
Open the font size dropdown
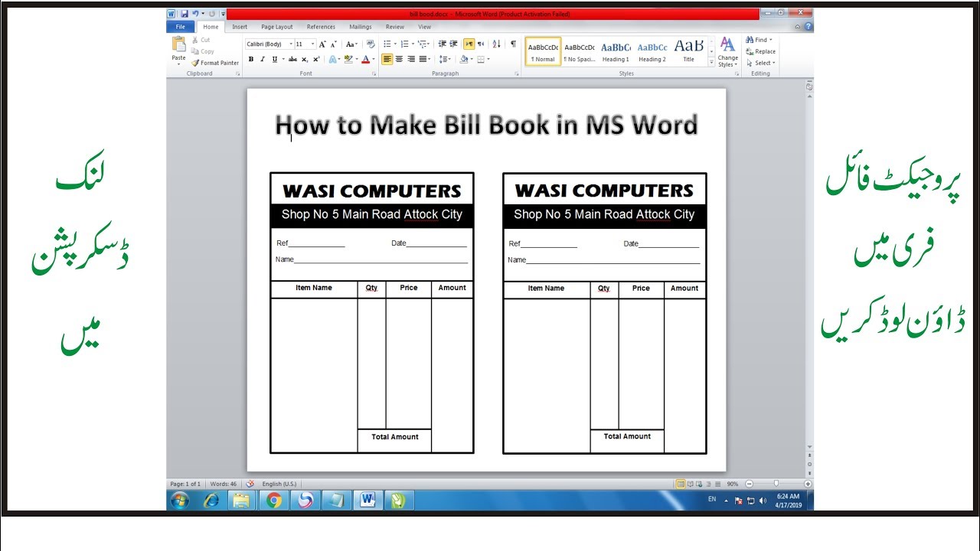[312, 44]
